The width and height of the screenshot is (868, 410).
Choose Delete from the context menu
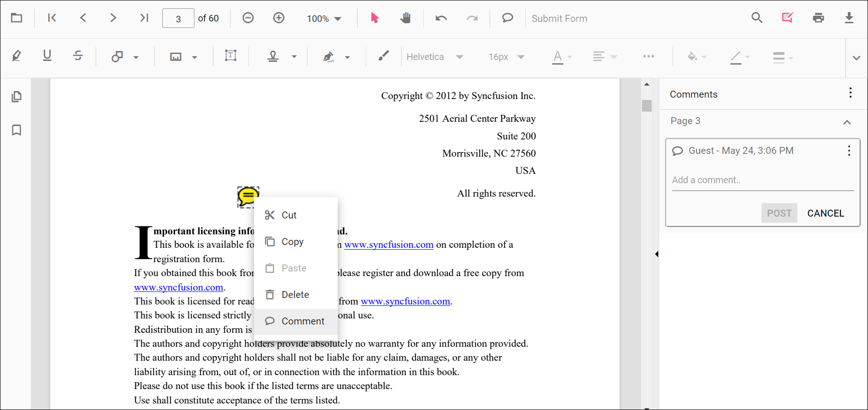tap(295, 295)
